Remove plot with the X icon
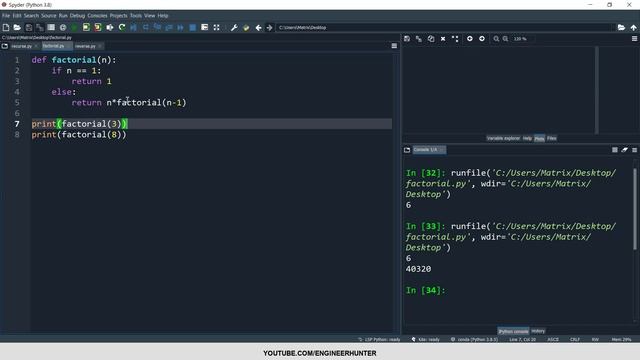The width and height of the screenshot is (640, 360). tap(443, 39)
